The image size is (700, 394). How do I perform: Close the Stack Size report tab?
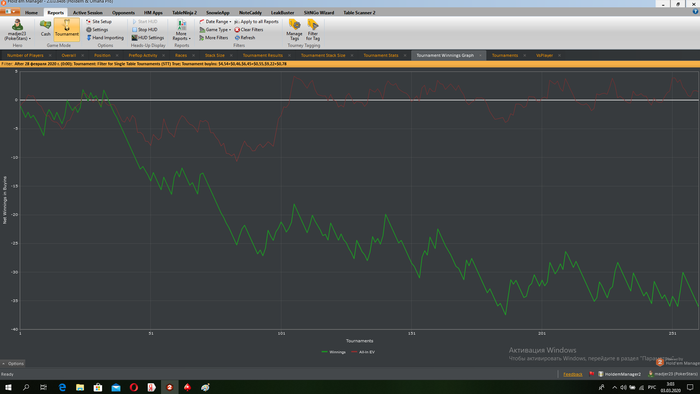[x=231, y=55]
